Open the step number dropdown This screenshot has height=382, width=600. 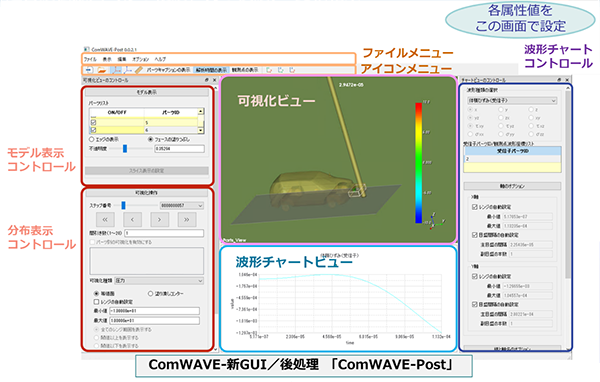(x=182, y=206)
